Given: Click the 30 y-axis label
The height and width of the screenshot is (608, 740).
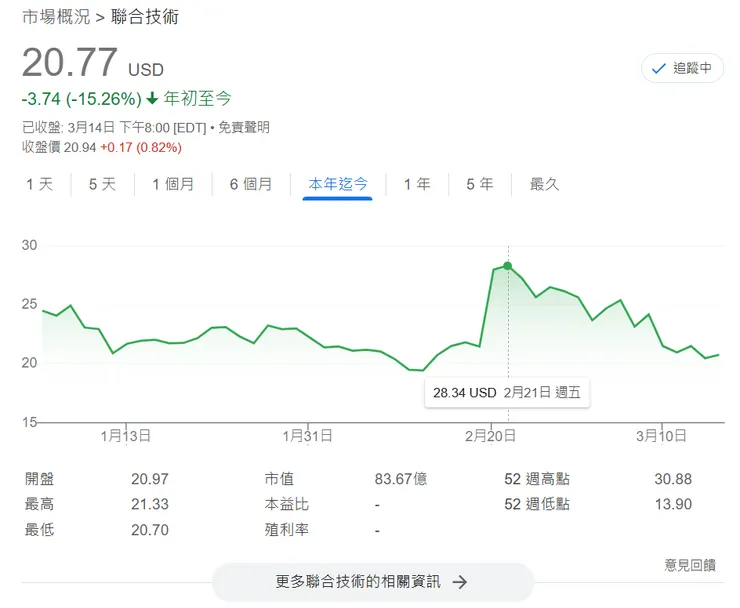Looking at the screenshot, I should click(x=29, y=245).
